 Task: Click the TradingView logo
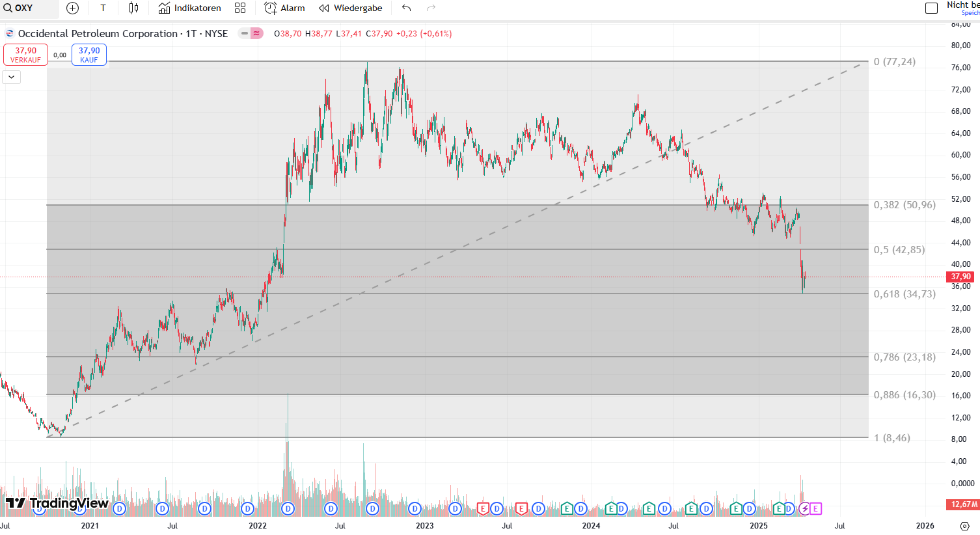(57, 503)
